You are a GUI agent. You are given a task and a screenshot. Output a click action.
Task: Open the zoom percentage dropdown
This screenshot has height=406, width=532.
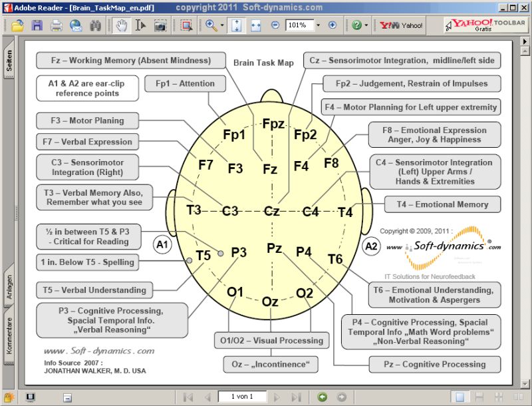click(318, 25)
